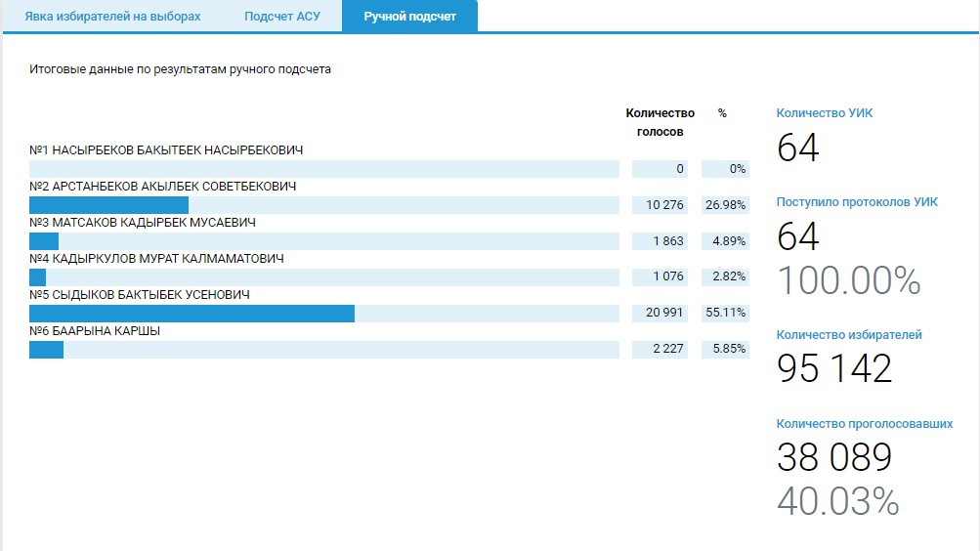This screenshot has width=980, height=551.
Task: Click the 26.98% percentage cell
Action: (x=725, y=205)
